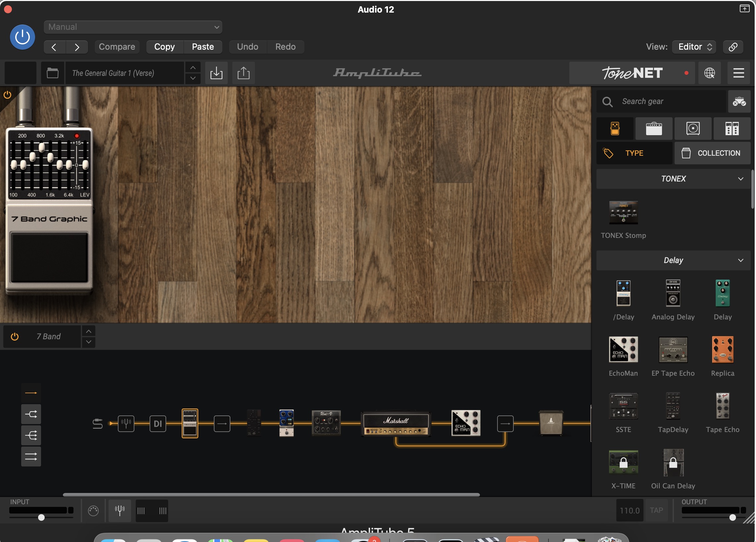
Task: Switch to TYPE sorting tab
Action: (x=635, y=153)
